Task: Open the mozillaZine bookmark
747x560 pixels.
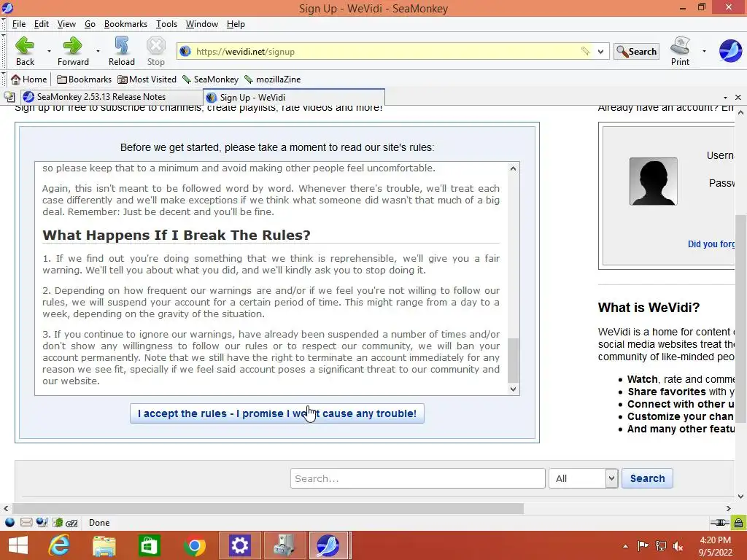Action: (272, 79)
